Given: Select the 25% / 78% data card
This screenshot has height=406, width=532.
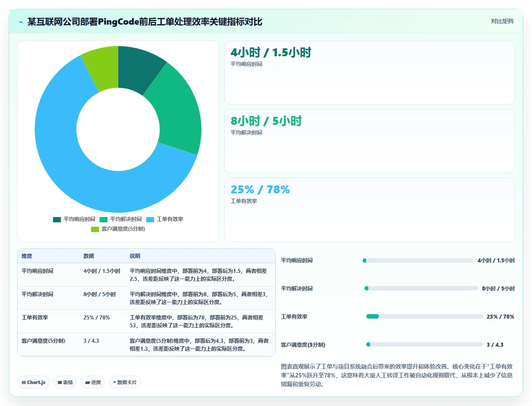Looking at the screenshot, I should pos(369,210).
